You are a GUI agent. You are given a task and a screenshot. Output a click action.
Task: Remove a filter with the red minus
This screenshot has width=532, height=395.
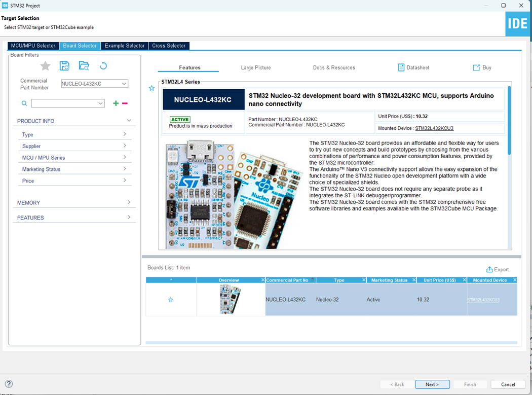125,103
